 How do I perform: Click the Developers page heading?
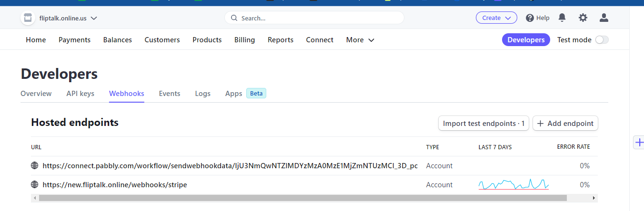(59, 74)
